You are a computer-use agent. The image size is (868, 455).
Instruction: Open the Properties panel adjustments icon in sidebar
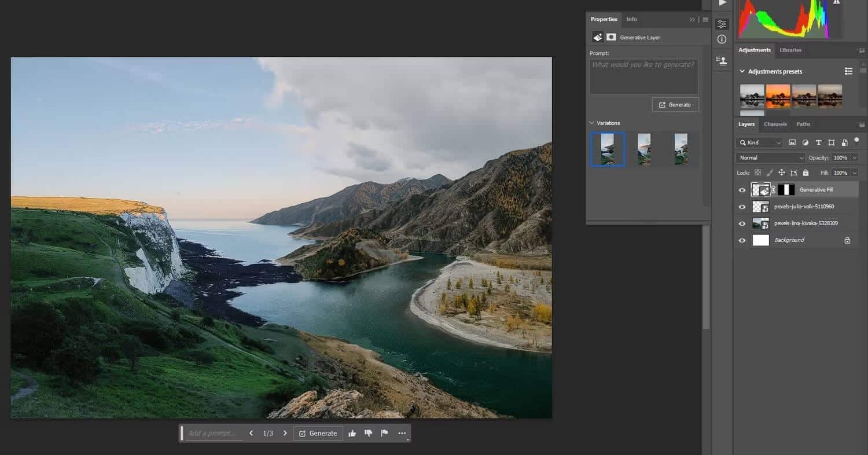(x=722, y=23)
